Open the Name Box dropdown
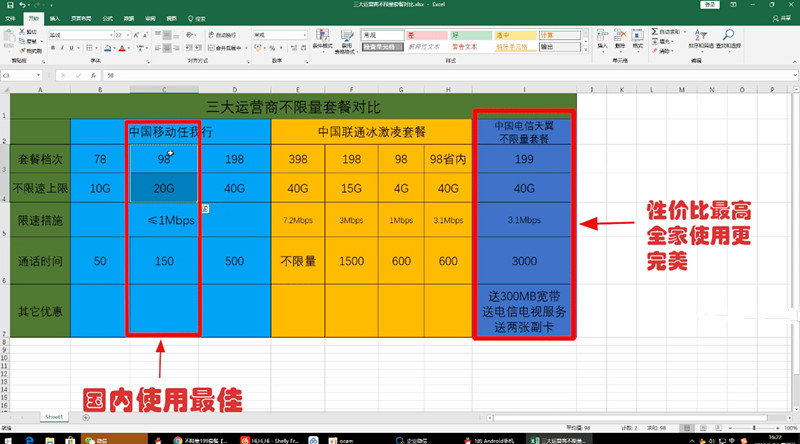This screenshot has width=800, height=444. tap(38, 76)
